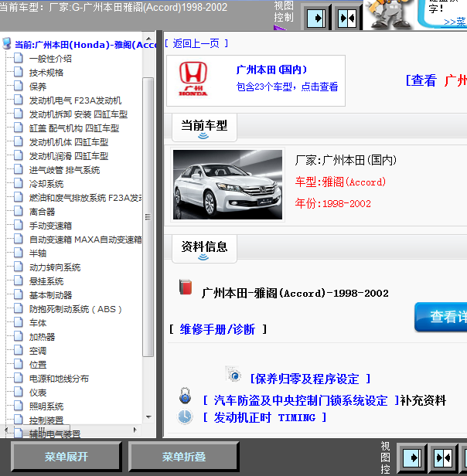The width and height of the screenshot is (467, 476).
Task: Click the tree scrollbar up arrow
Action: tap(148, 39)
